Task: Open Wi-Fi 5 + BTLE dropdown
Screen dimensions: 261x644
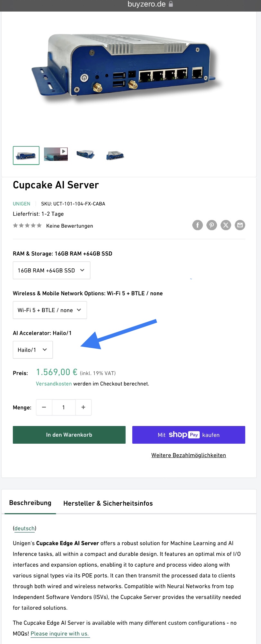Action: pyautogui.click(x=50, y=310)
